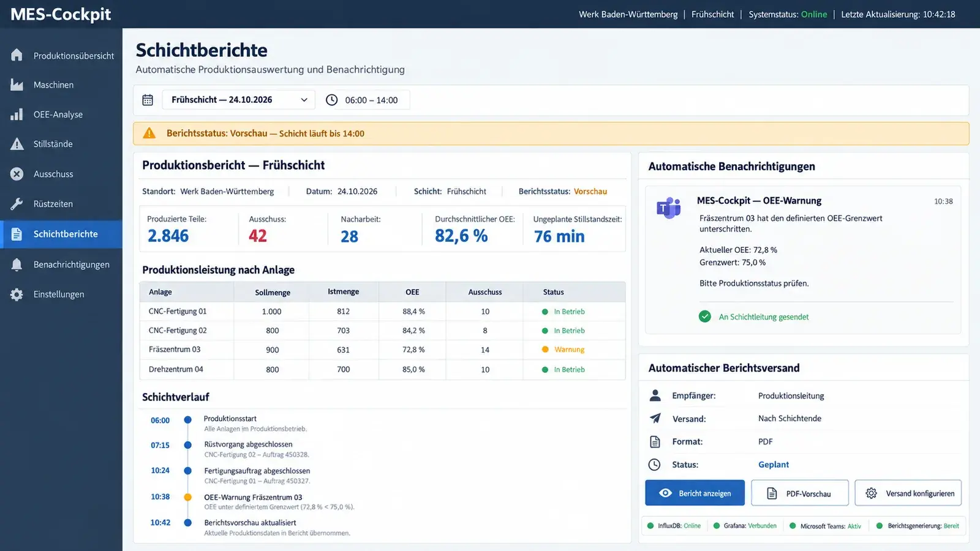The width and height of the screenshot is (980, 551).
Task: Click the 10:38 OEE-Warnung timeline marker
Action: coord(188,497)
